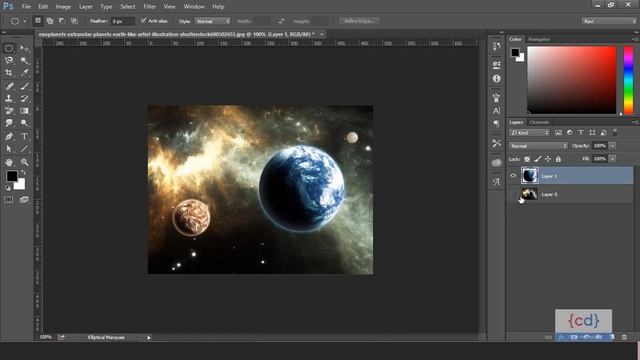Open the blend mode Normal dropdown

coord(538,146)
